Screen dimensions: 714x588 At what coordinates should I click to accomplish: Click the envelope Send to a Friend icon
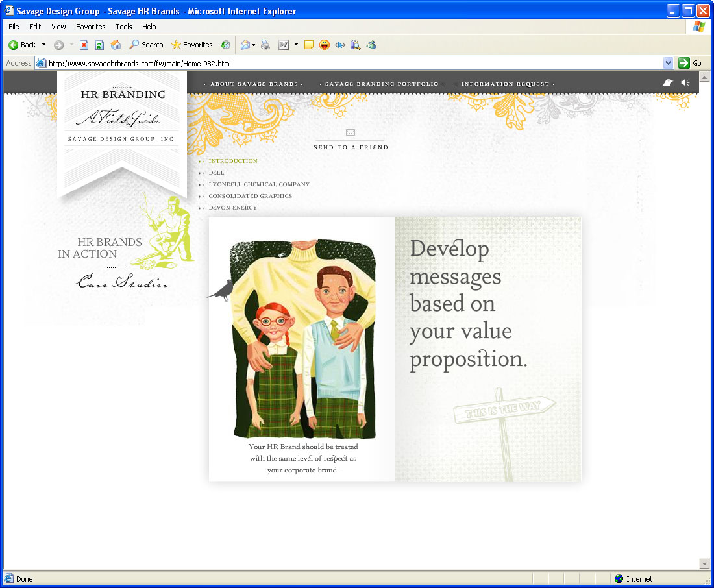click(351, 132)
